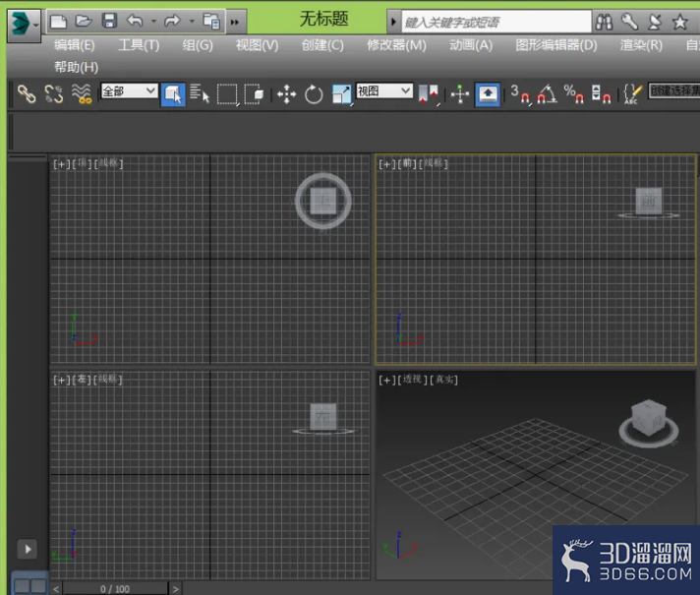Click the ViewCube in the front viewport
The image size is (700, 595).
(x=649, y=202)
